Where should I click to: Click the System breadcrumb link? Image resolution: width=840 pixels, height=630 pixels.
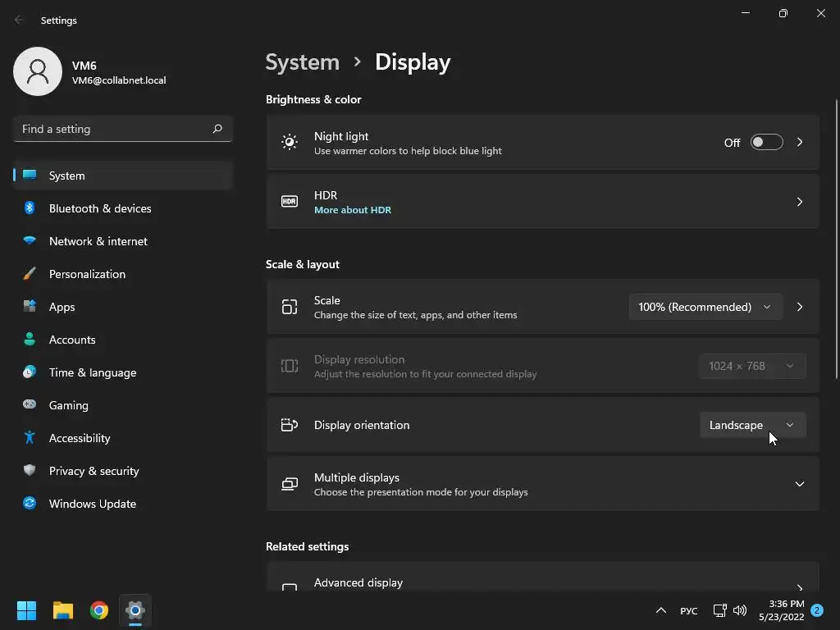pyautogui.click(x=303, y=62)
